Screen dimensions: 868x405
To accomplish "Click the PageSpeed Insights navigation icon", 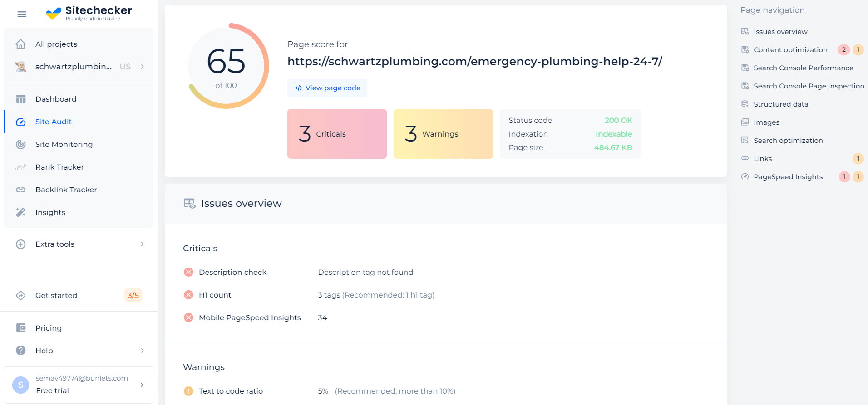I will tap(745, 176).
